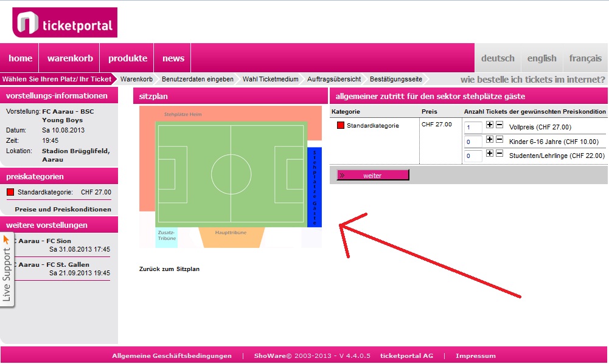Image resolution: width=609 pixels, height=364 pixels.
Task: Open the Live Support side tab
Action: pyautogui.click(x=7, y=269)
